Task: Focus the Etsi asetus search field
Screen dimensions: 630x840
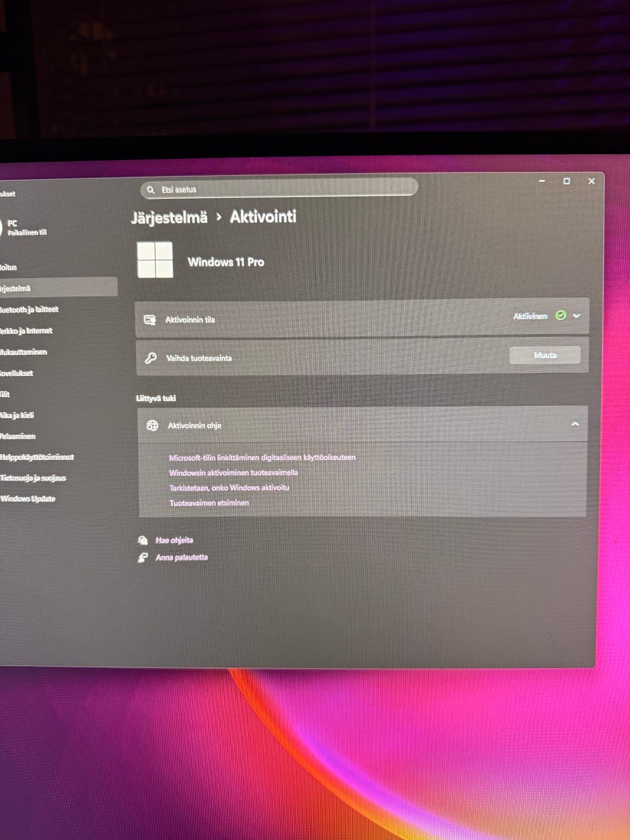Action: [x=279, y=188]
